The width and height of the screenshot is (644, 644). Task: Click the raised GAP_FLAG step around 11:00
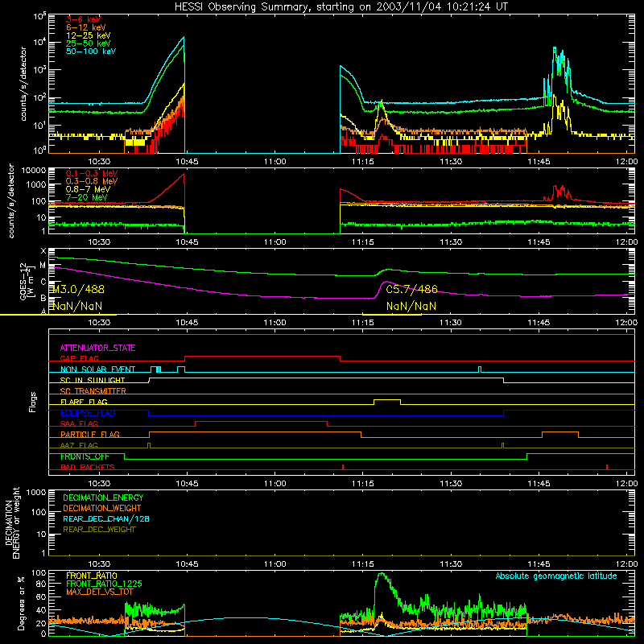pos(262,356)
